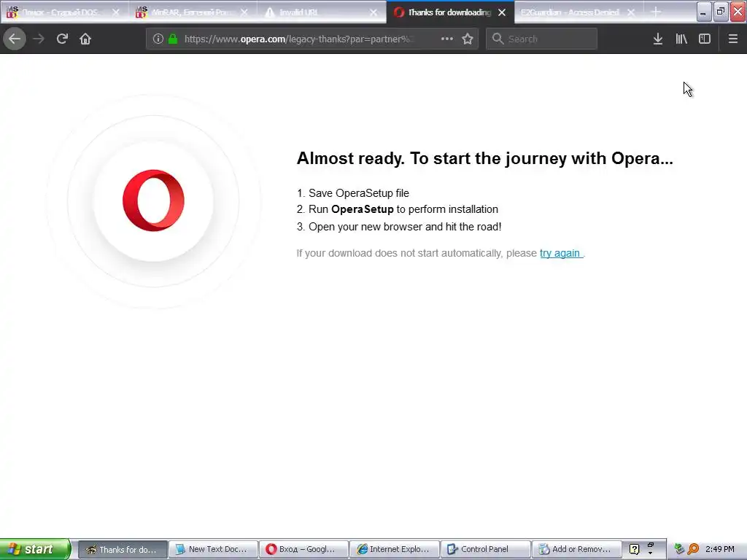Close the 'Thanks for downloading' tab
The width and height of the screenshot is (747, 560).
pyautogui.click(x=502, y=12)
